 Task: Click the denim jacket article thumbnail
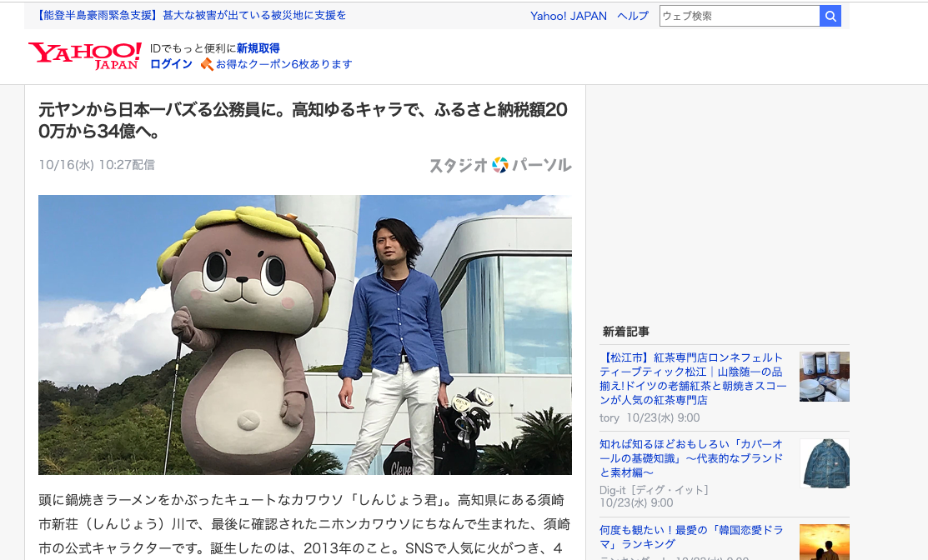point(825,463)
